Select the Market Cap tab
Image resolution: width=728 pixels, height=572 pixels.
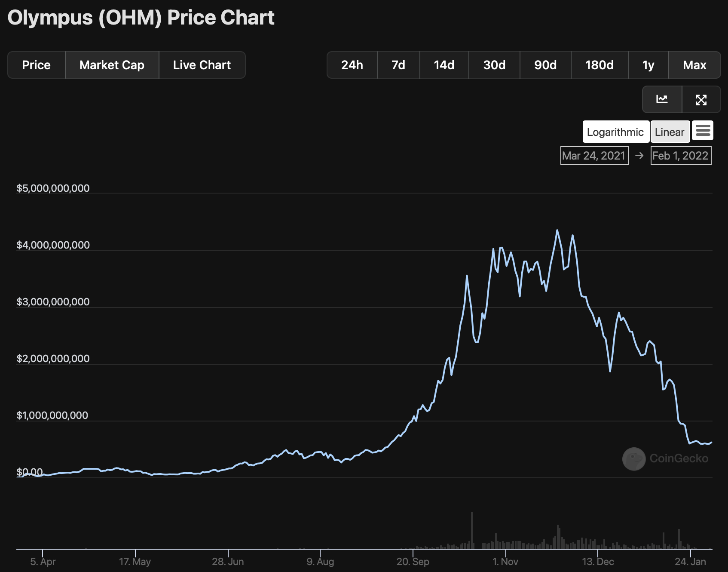tap(112, 65)
